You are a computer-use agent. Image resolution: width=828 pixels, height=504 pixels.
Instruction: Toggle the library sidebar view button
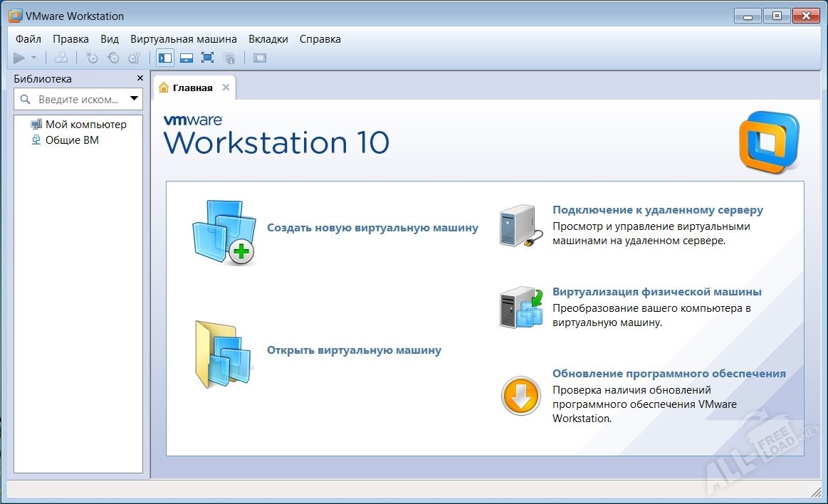pyautogui.click(x=165, y=58)
